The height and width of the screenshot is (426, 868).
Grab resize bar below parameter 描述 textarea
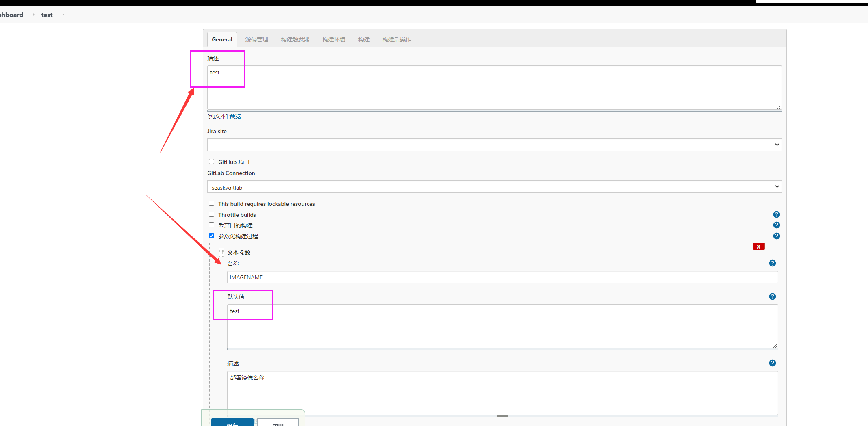pyautogui.click(x=503, y=416)
